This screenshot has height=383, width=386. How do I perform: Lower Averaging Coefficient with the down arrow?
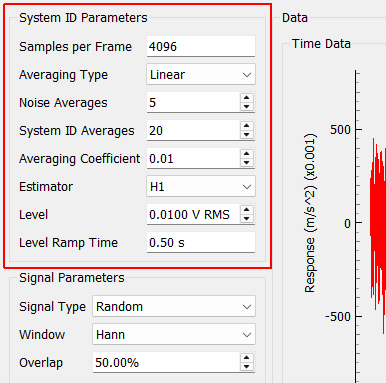(247, 163)
